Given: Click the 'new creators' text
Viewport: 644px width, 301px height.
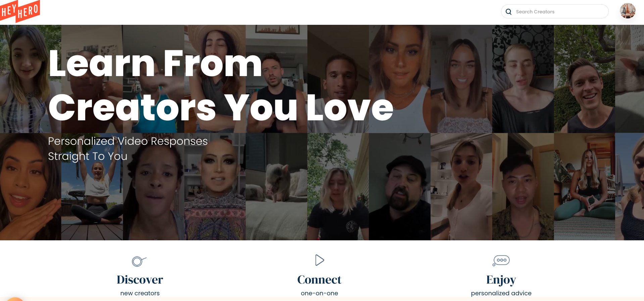Looking at the screenshot, I should tap(140, 293).
